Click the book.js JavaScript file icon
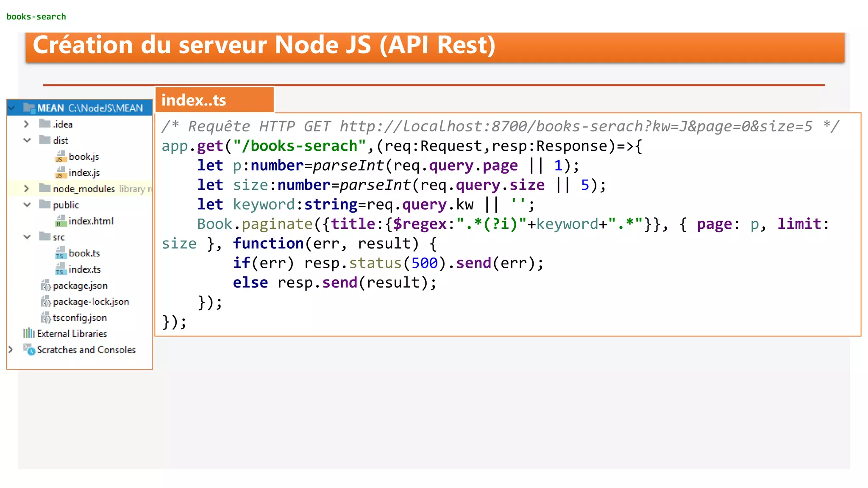This screenshot has height=488, width=868. pos(61,156)
